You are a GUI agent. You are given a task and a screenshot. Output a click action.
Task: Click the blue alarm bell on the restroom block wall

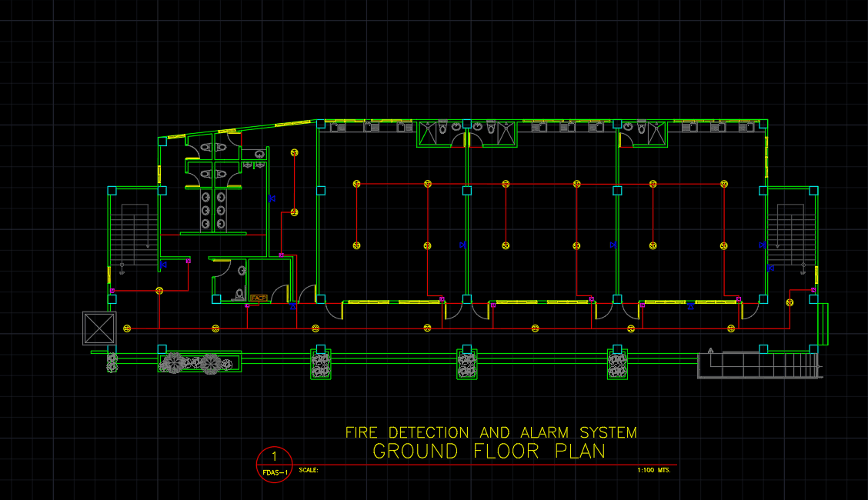(x=271, y=198)
